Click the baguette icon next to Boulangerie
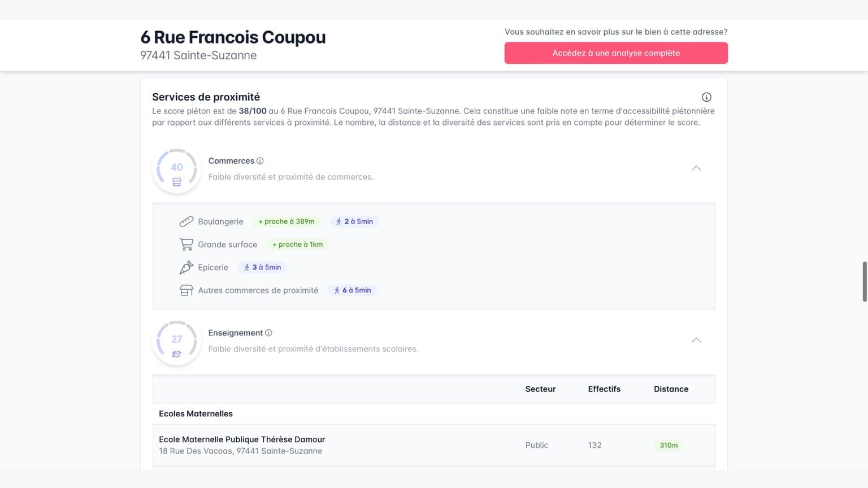868x488 pixels. click(x=186, y=221)
